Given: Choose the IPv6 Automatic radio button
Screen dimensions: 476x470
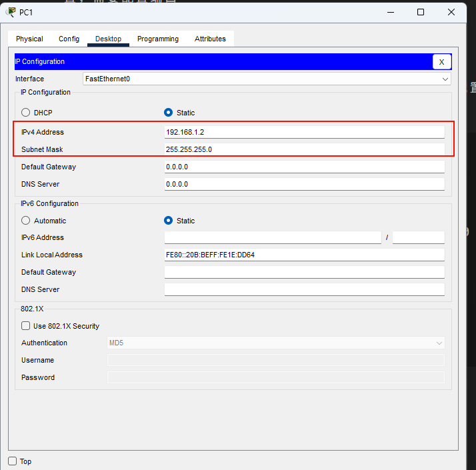Looking at the screenshot, I should pyautogui.click(x=26, y=221).
